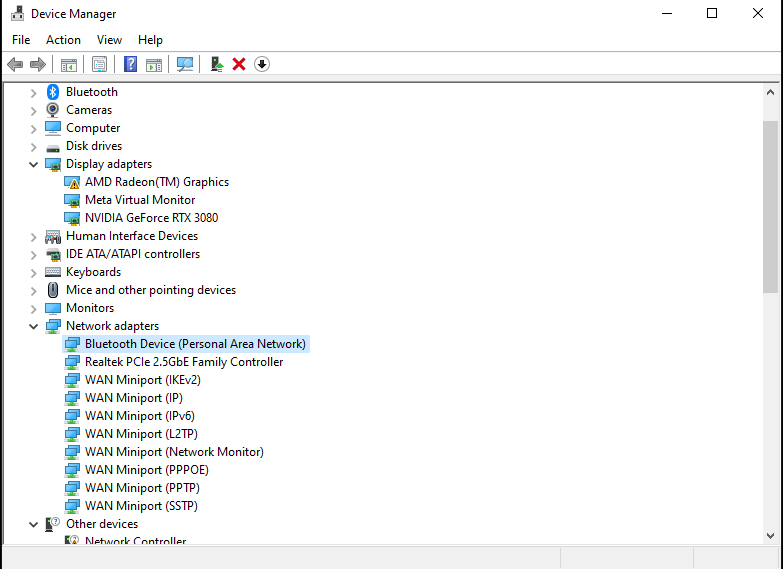Click the Monitors category icon
The image size is (783, 569).
click(53, 308)
